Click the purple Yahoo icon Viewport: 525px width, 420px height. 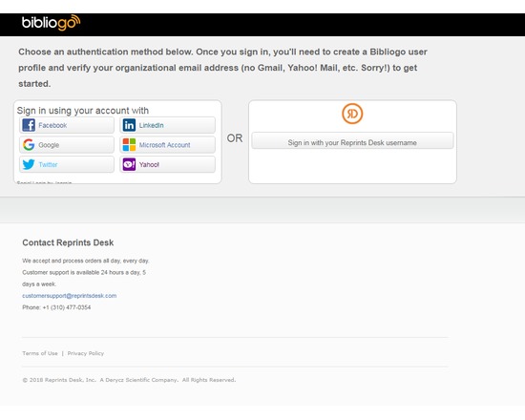click(129, 164)
